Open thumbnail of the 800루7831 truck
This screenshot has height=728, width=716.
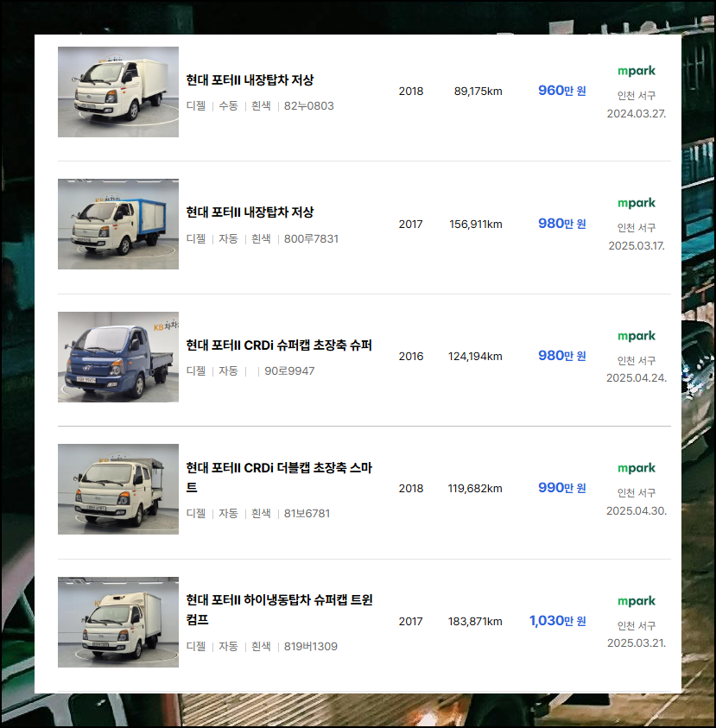118,225
